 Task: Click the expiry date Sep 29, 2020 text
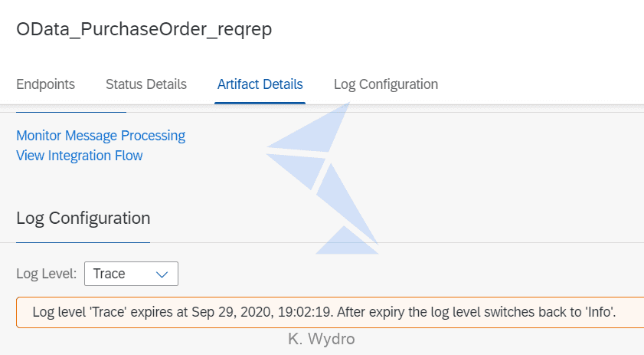(233, 312)
